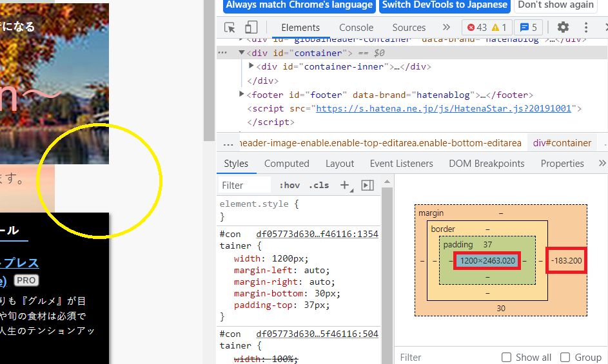Switch to the Console tab
The image size is (608, 364).
pyautogui.click(x=356, y=28)
